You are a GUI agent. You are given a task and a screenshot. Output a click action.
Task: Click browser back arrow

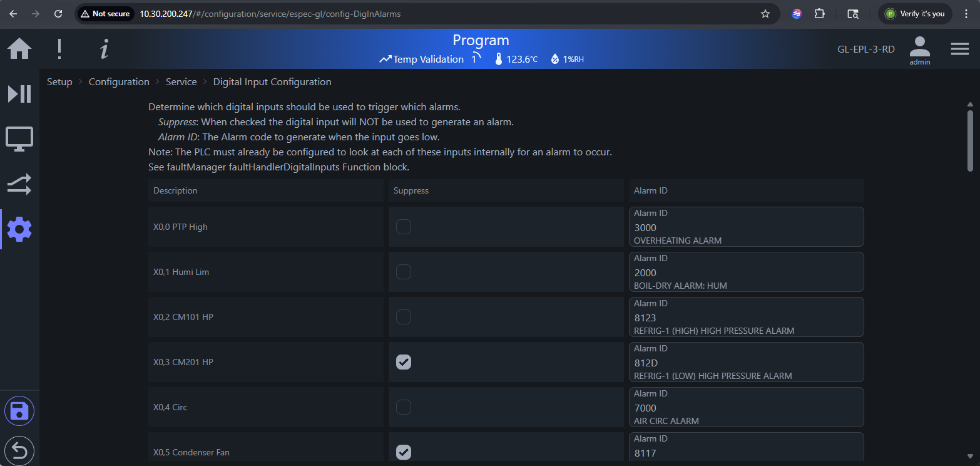tap(13, 14)
